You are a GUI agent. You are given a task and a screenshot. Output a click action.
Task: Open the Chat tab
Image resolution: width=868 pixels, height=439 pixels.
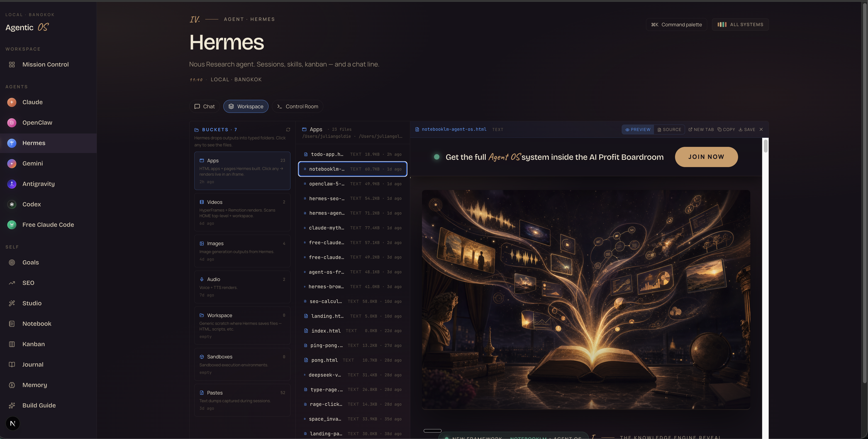[x=205, y=106]
